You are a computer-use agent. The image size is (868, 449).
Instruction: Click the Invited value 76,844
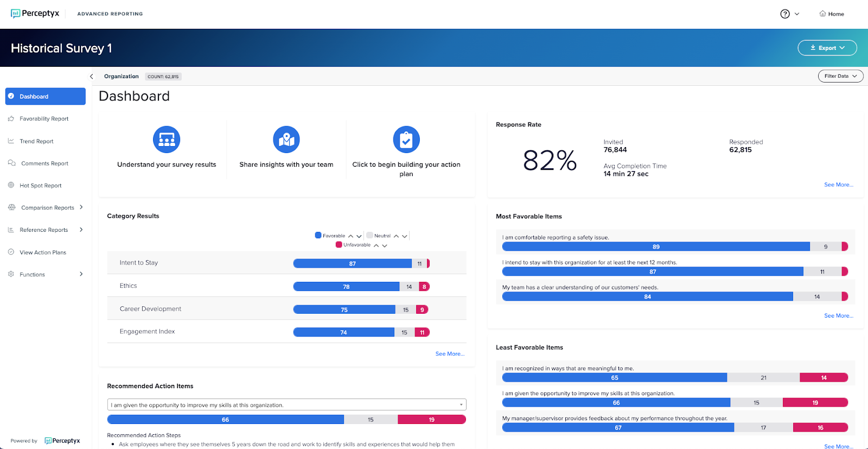(x=615, y=150)
